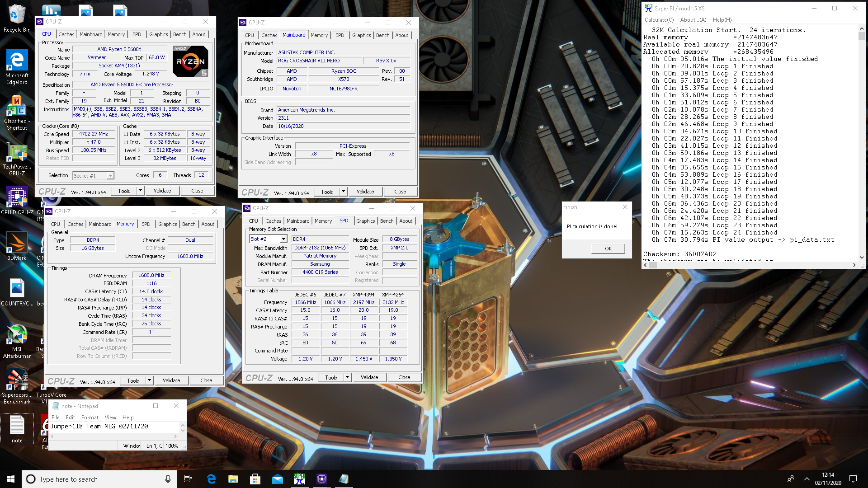868x488 pixels.
Task: Click the 100% zoom in Notepad status bar
Action: (172, 446)
